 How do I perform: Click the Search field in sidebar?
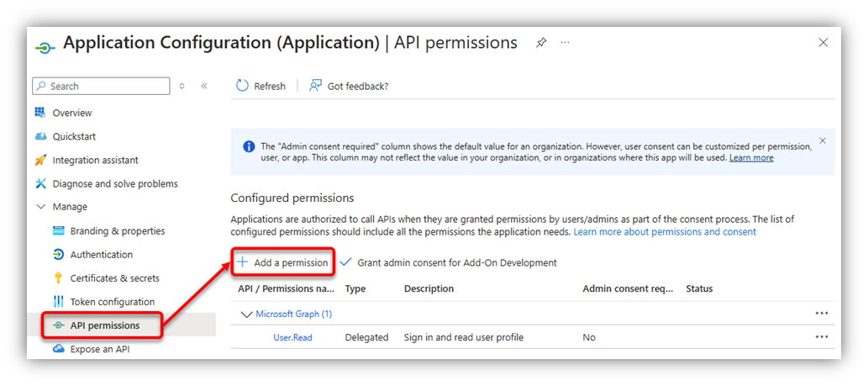[x=102, y=87]
